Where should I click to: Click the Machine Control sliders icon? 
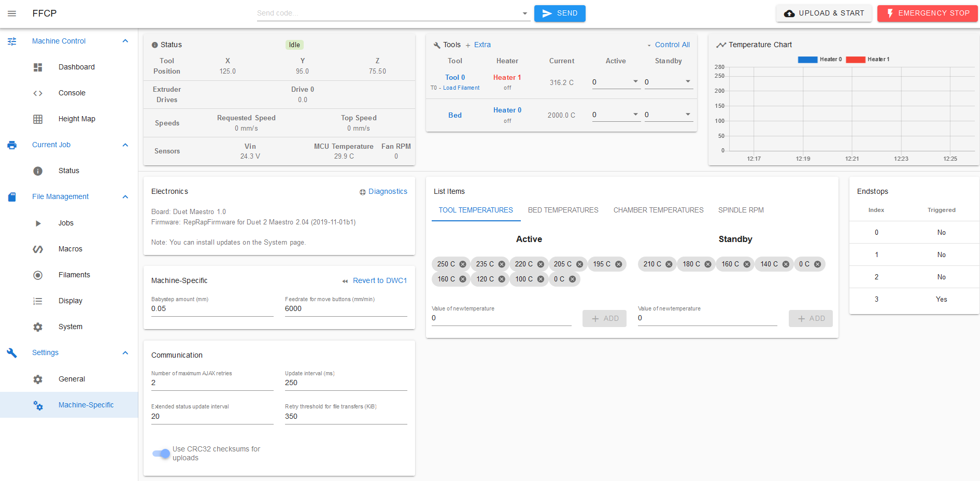pos(12,41)
